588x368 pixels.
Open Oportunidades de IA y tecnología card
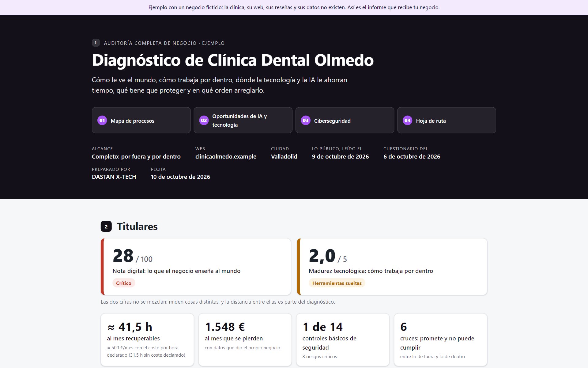pos(243,120)
